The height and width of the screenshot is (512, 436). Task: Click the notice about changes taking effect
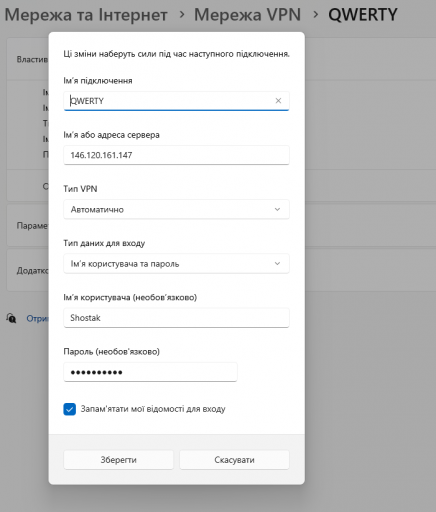[x=176, y=54]
